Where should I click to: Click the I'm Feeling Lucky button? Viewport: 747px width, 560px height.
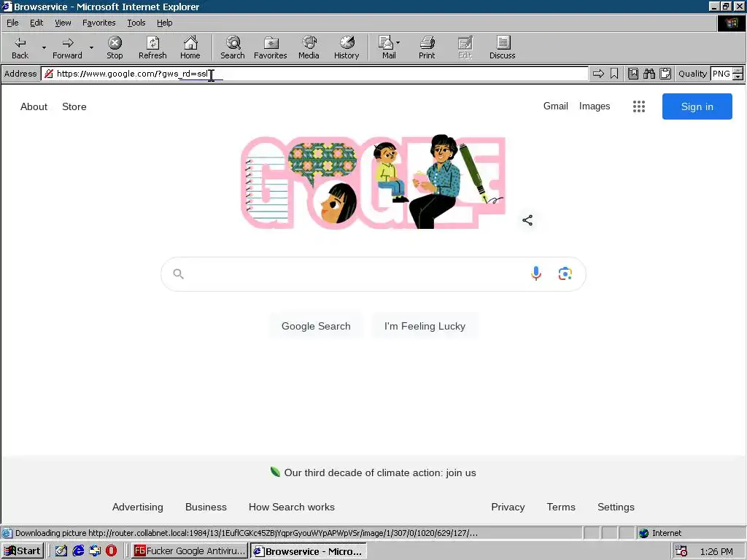click(x=425, y=326)
